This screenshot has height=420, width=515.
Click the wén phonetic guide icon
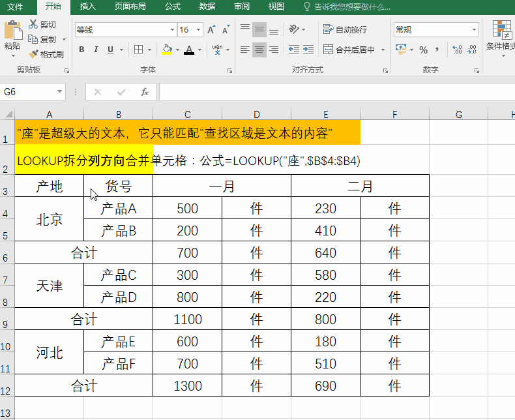pos(218,50)
